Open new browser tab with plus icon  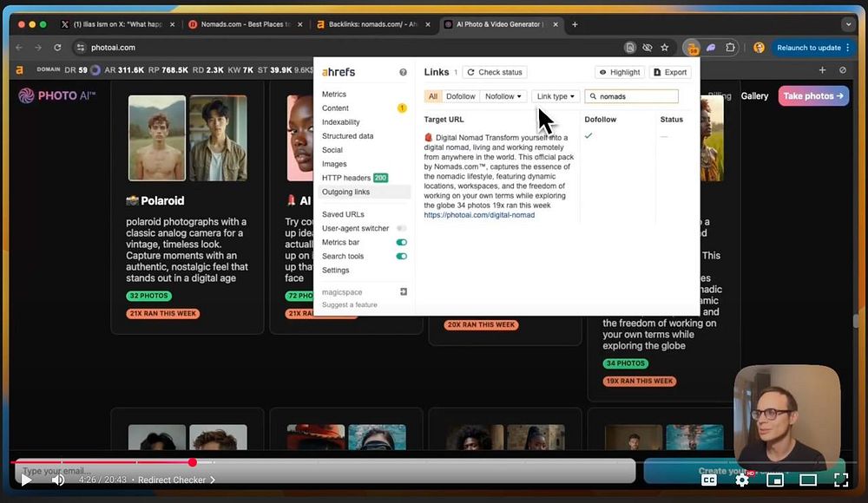click(575, 24)
